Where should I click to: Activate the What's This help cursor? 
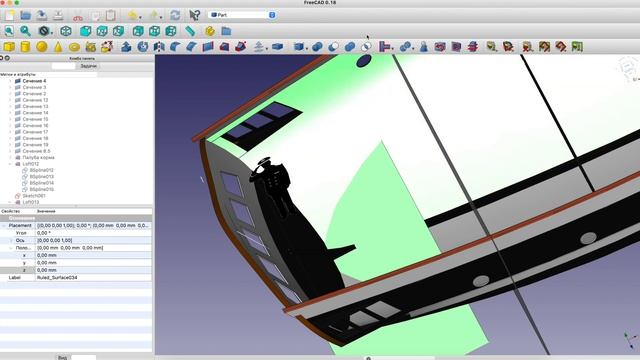[195, 16]
